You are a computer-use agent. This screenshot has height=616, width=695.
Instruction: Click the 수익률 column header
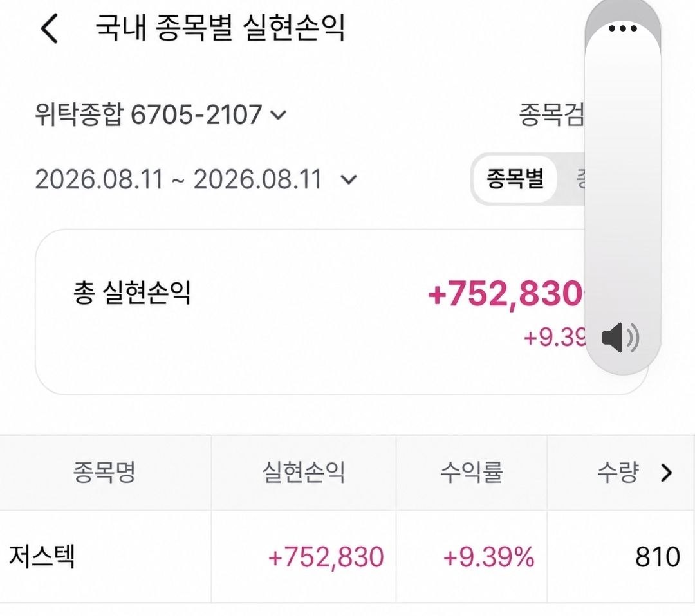472,473
